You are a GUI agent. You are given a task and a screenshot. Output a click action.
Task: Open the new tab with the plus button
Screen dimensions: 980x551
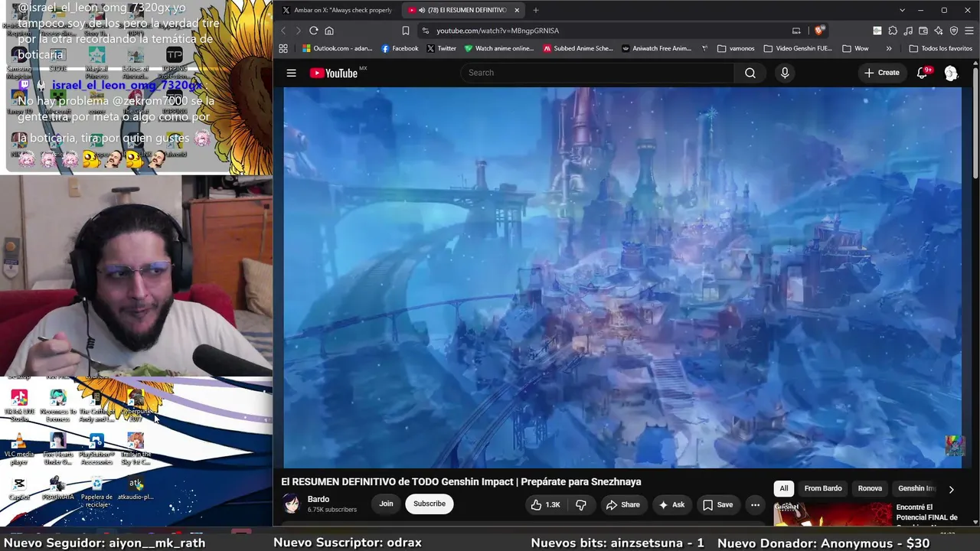click(x=535, y=10)
